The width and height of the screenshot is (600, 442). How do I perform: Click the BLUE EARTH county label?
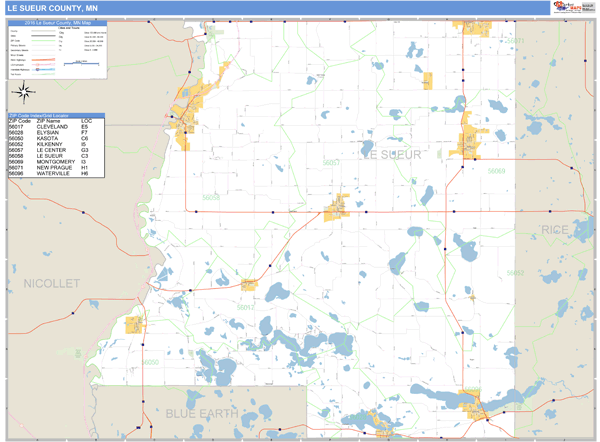click(202, 413)
